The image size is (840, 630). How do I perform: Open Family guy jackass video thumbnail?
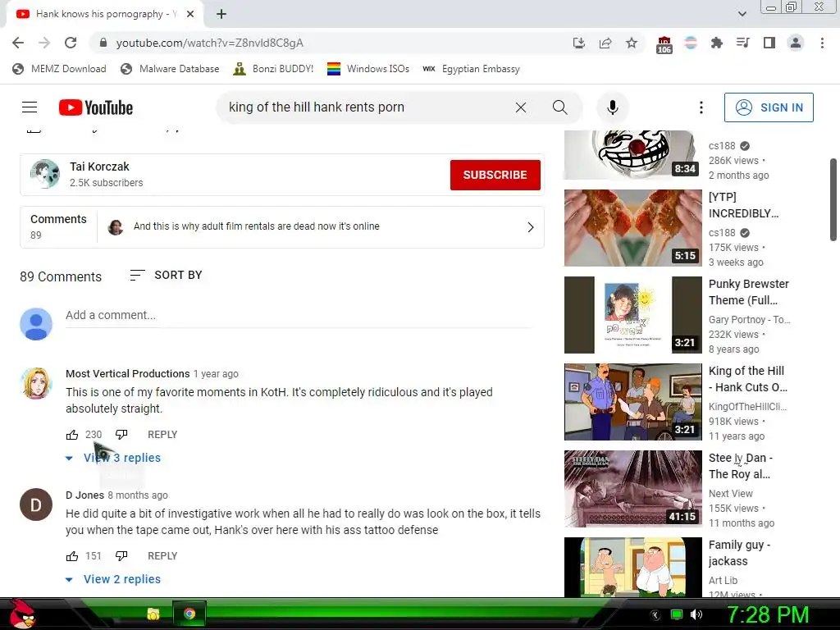pos(632,567)
